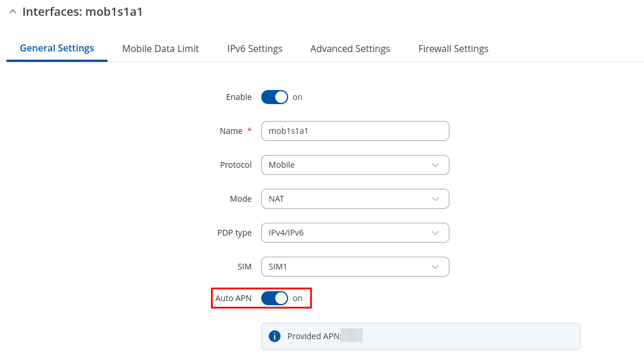
Task: Disable the Enable interface toggle
Action: click(x=275, y=97)
